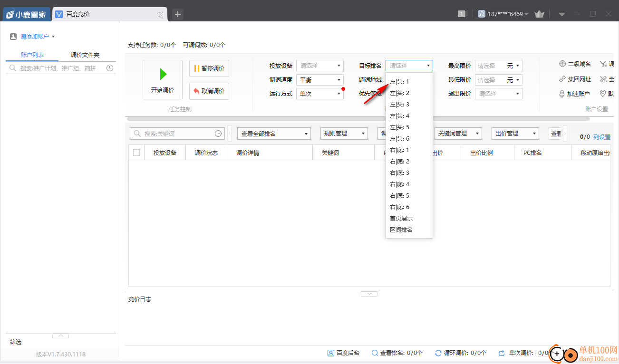
Task: Open the 运行方式 dropdown showing 单次
Action: 320,94
